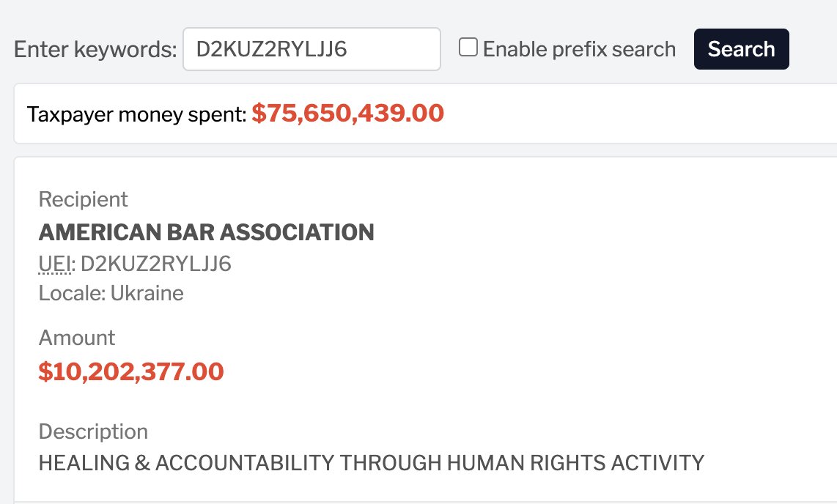Select the $10,202,377.00 award amount
The width and height of the screenshot is (837, 504).
131,371
